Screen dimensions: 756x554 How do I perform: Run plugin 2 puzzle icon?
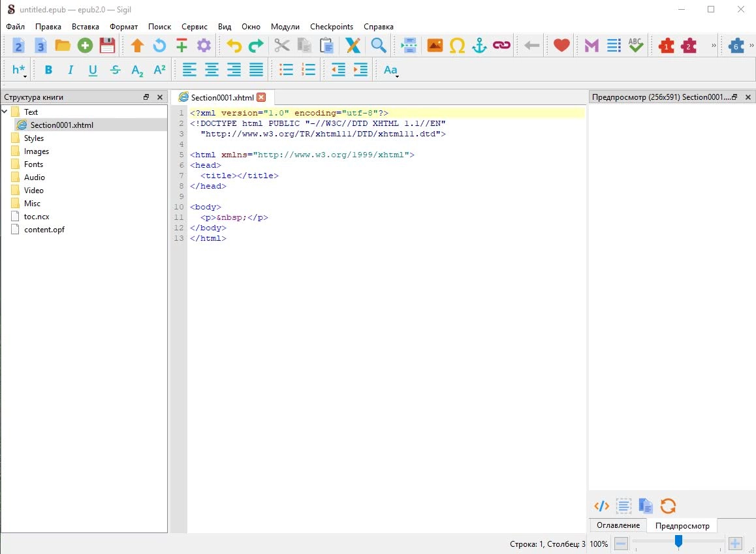coord(689,46)
